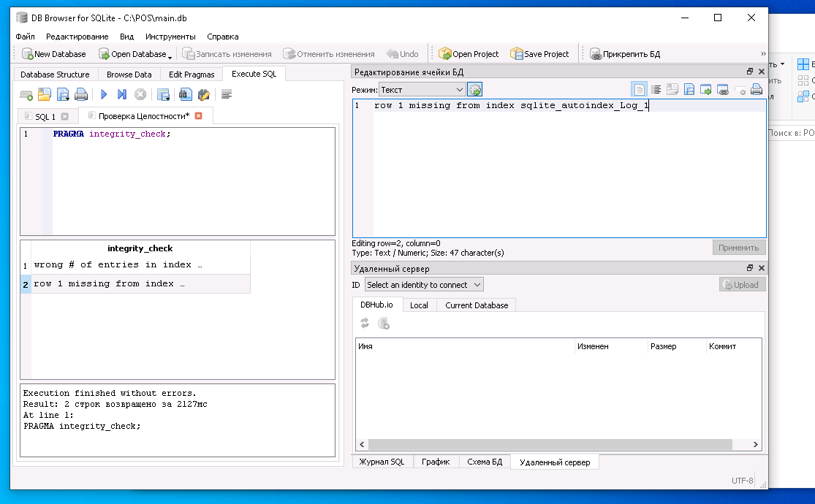Image resolution: width=815 pixels, height=504 pixels.
Task: Click the Прикрепить БД button
Action: pyautogui.click(x=625, y=54)
